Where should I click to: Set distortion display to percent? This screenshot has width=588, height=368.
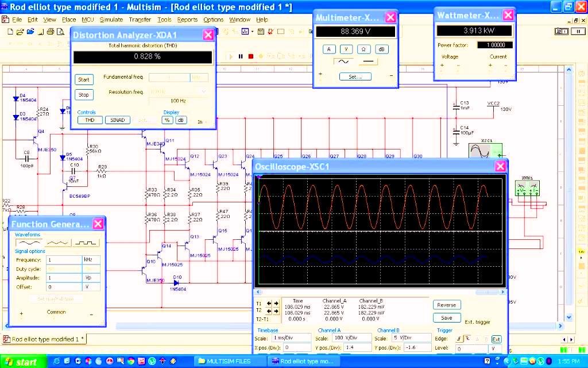tap(167, 120)
